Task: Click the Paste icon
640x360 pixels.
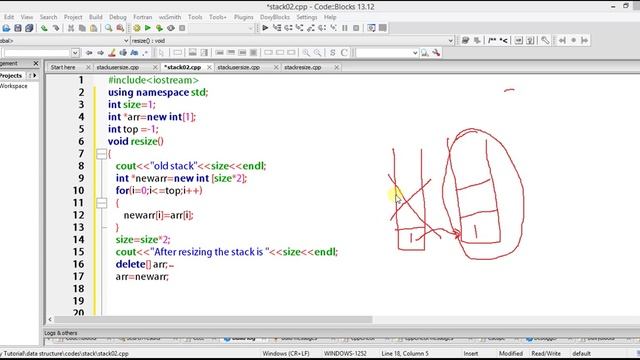Action: 93,28
